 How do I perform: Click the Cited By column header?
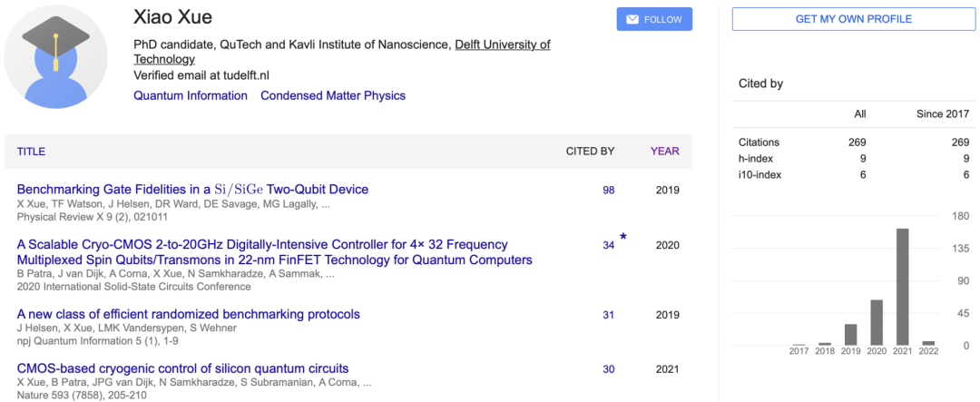point(590,152)
